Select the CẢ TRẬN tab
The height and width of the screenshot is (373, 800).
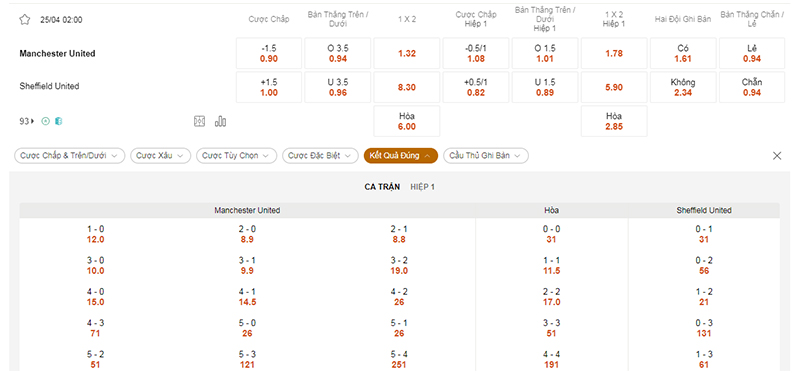[x=382, y=187]
